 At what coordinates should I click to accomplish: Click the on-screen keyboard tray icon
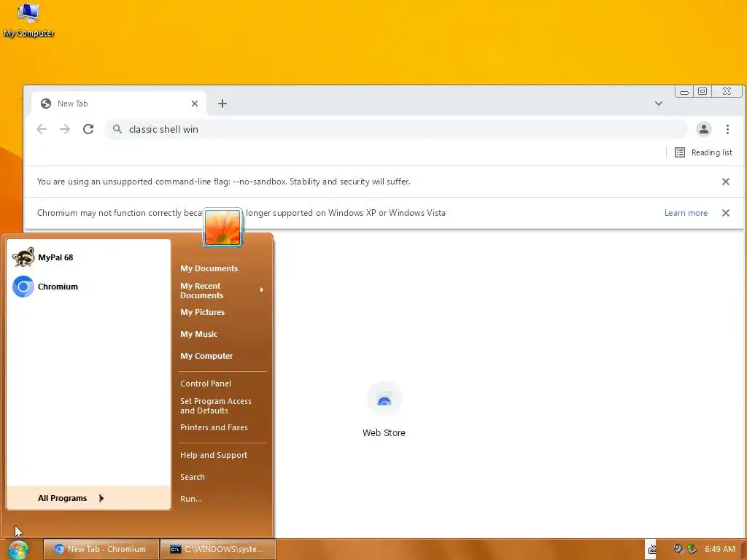(x=651, y=550)
